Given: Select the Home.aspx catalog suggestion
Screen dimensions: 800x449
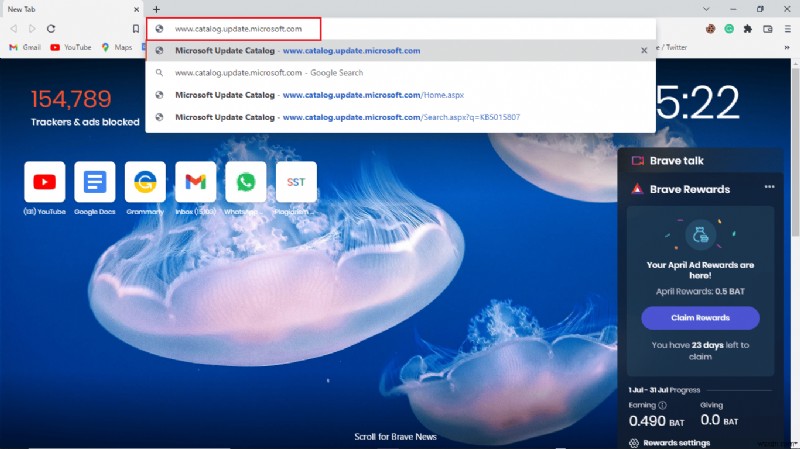Looking at the screenshot, I should (x=401, y=95).
